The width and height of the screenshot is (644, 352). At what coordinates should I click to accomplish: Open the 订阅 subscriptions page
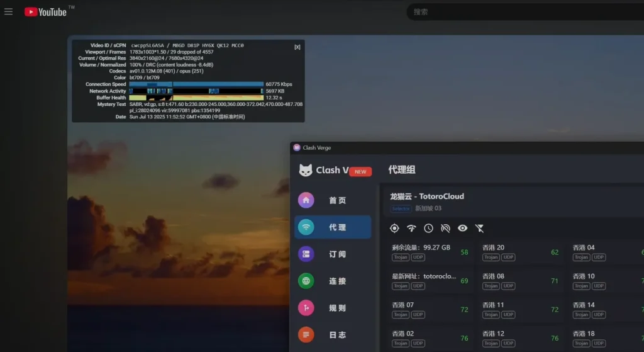coord(333,254)
